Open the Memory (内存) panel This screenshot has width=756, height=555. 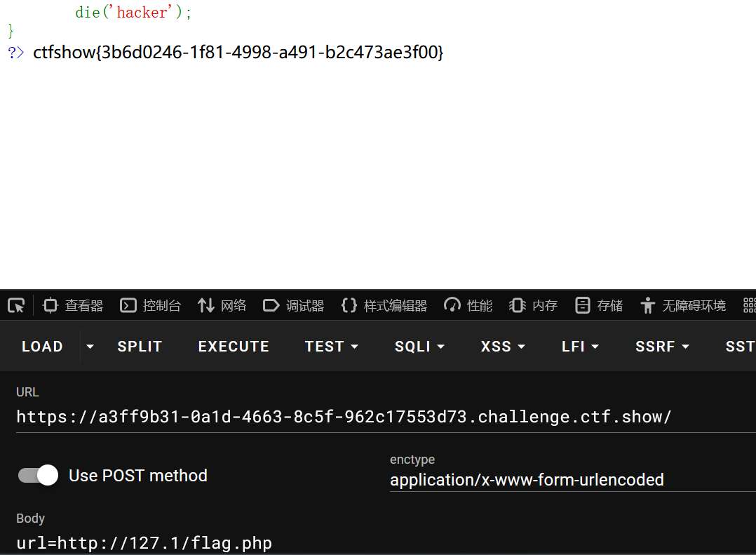tap(534, 305)
